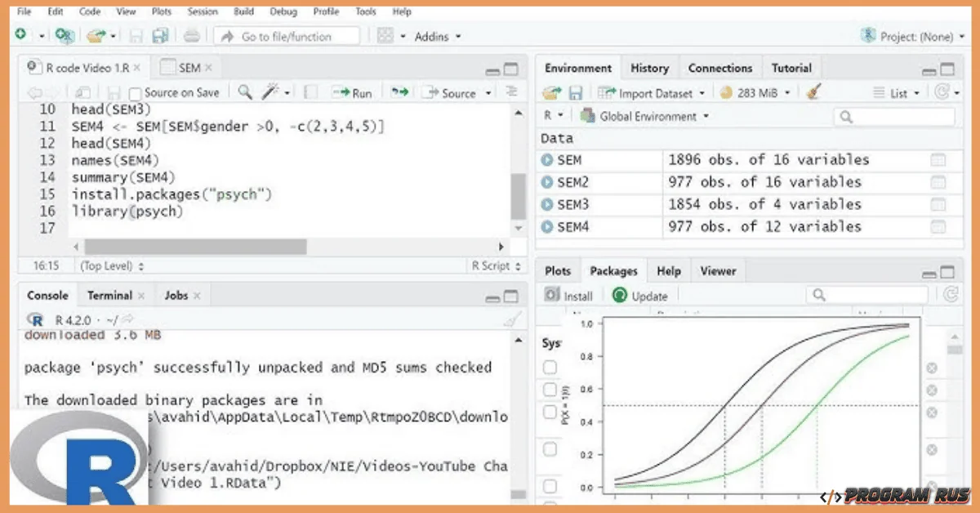Click the Run button in editor

[352, 93]
